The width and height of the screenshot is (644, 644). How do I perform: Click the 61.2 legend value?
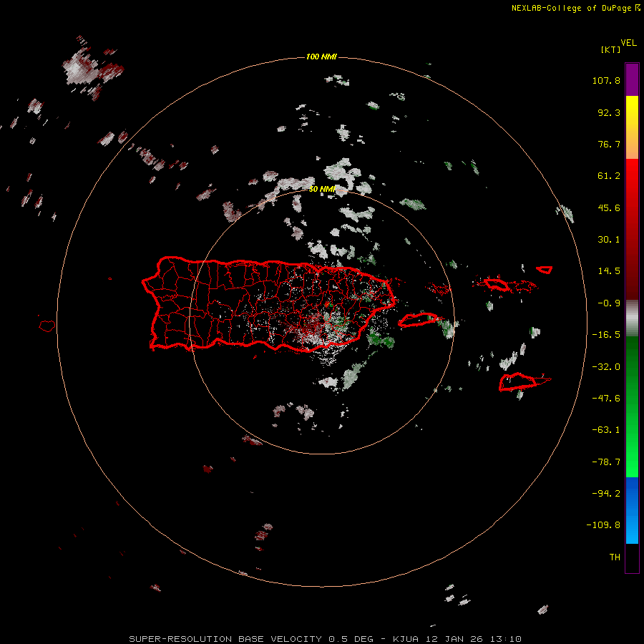pyautogui.click(x=609, y=176)
